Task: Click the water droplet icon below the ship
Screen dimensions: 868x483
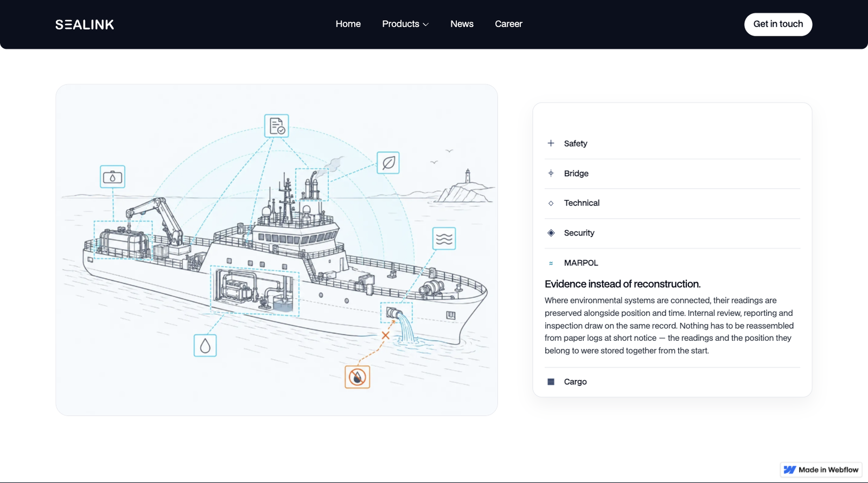Action: (x=205, y=346)
